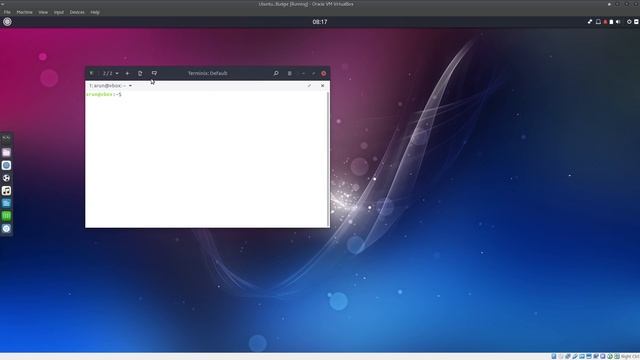Expand the arun@vbox terminal title dropdown

(x=130, y=86)
